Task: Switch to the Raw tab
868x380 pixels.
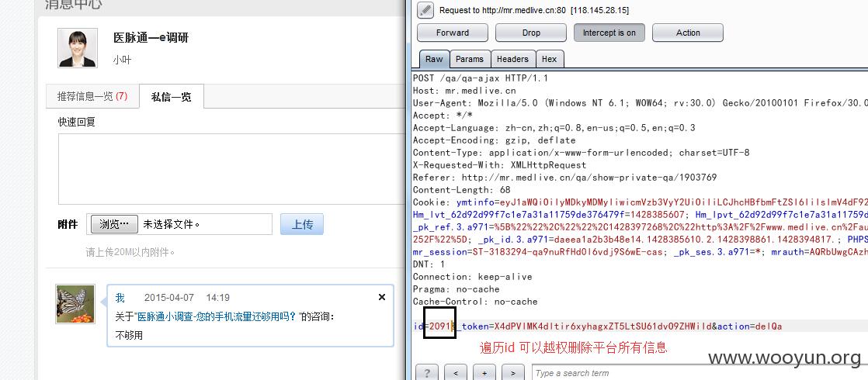Action: coord(434,59)
